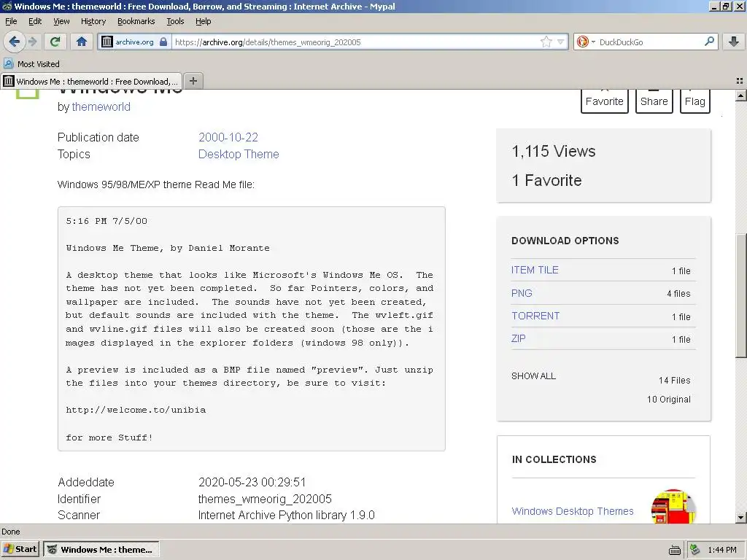Image resolution: width=747 pixels, height=560 pixels.
Task: Open the Windows Start button
Action: (x=20, y=549)
